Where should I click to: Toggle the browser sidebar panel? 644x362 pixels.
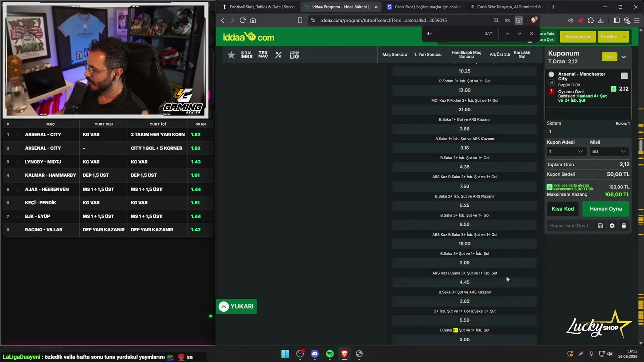click(617, 20)
